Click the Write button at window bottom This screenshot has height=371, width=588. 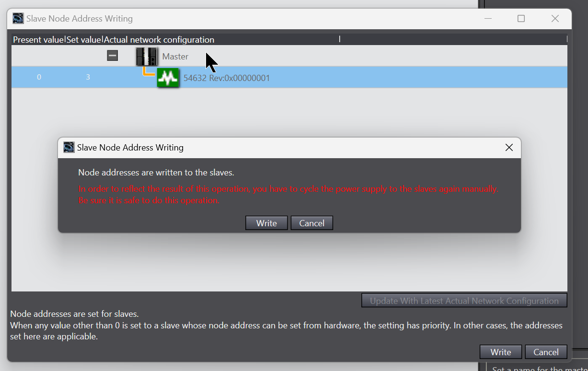click(501, 352)
